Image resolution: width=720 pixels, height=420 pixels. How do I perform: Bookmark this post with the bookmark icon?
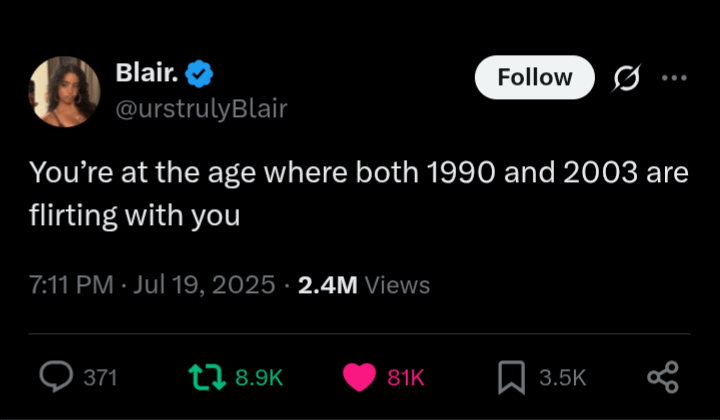coord(511,376)
